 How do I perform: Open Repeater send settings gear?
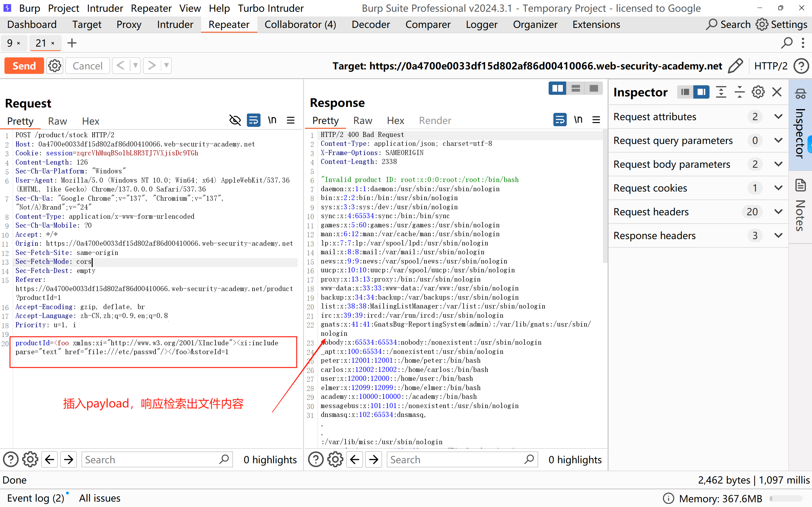[x=55, y=66]
